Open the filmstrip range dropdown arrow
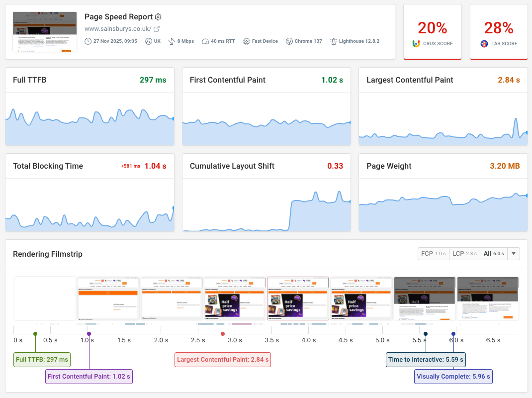Screen dimensions: 532x398 point(514,253)
